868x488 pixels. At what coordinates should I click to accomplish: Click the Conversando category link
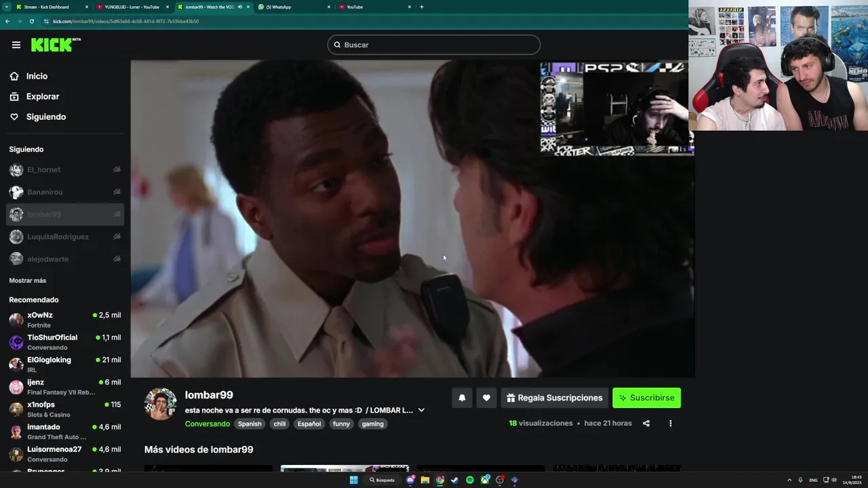tap(208, 424)
